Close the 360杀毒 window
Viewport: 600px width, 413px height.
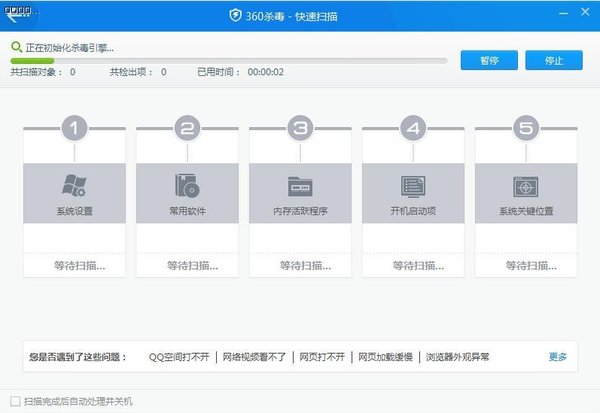[x=585, y=12]
